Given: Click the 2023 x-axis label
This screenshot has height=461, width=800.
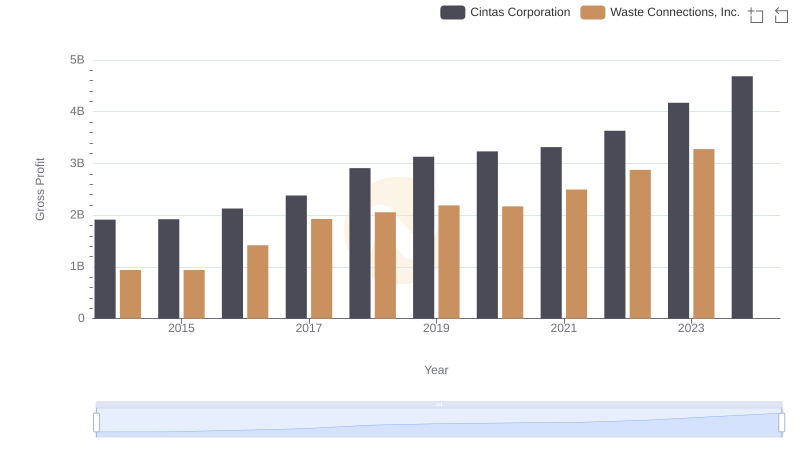Looking at the screenshot, I should pos(691,328).
